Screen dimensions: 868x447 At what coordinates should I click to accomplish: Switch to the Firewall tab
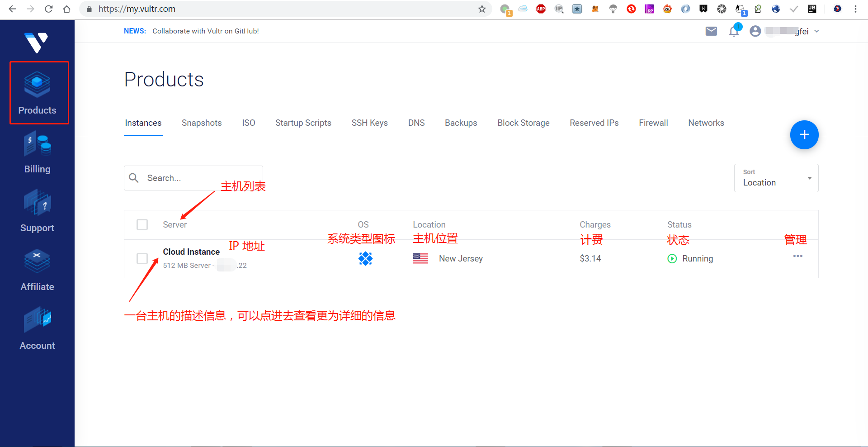point(653,123)
